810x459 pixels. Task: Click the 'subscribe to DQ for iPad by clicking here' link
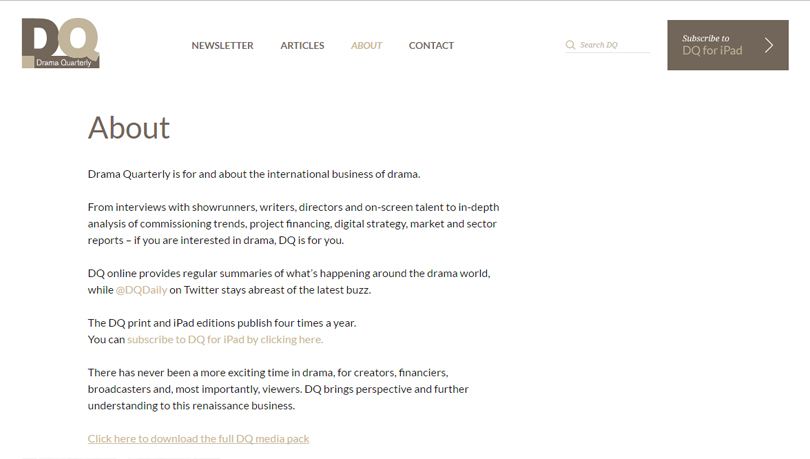pos(225,339)
